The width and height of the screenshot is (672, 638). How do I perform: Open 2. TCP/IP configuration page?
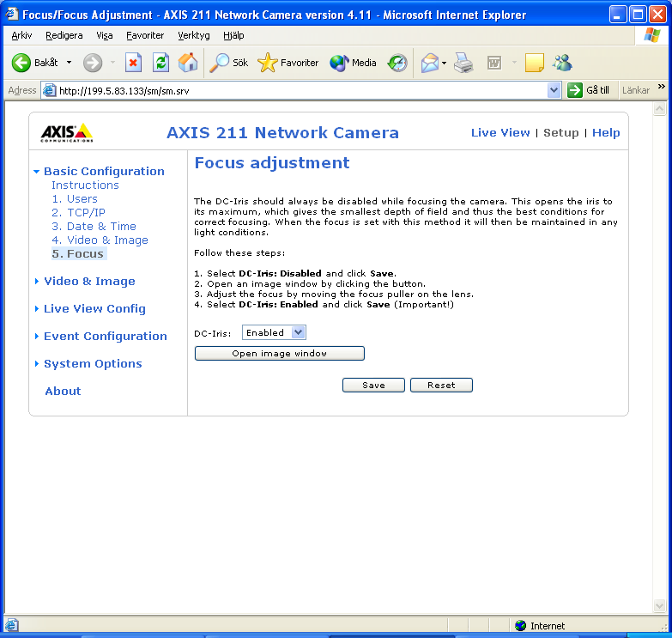(78, 213)
